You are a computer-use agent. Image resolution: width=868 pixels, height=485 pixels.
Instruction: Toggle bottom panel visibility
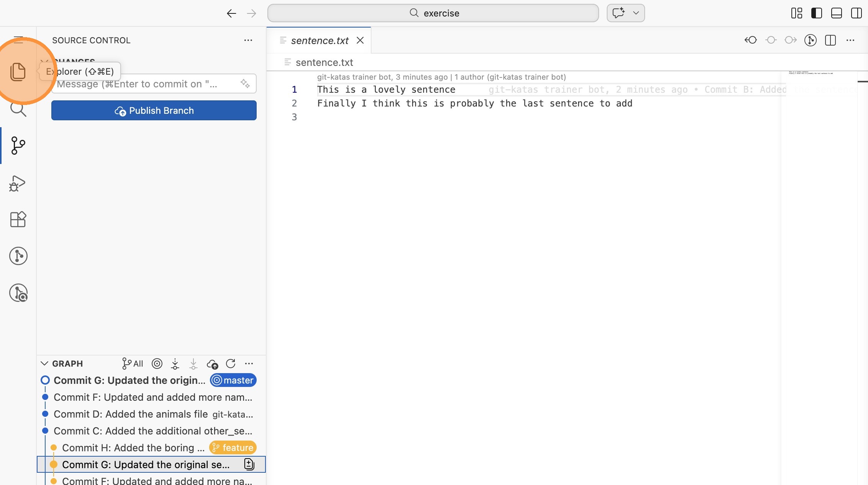836,13
